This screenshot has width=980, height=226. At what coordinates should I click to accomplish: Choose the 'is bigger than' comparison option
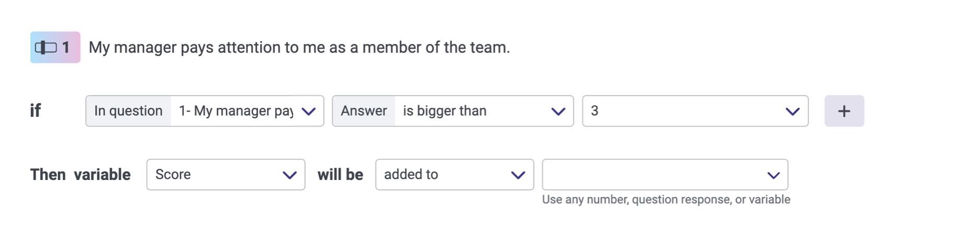coord(484,111)
